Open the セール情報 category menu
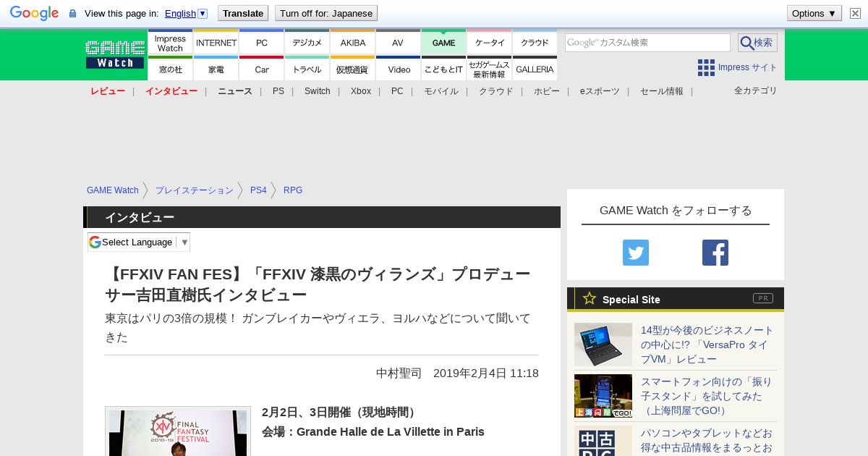 [x=662, y=91]
